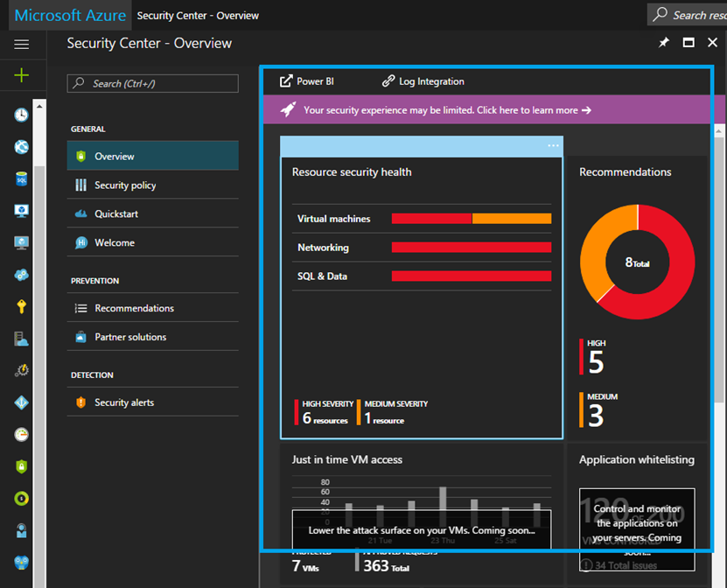Open the green shield Security Center sidebar icon
This screenshot has width=727, height=588.
pyautogui.click(x=21, y=466)
